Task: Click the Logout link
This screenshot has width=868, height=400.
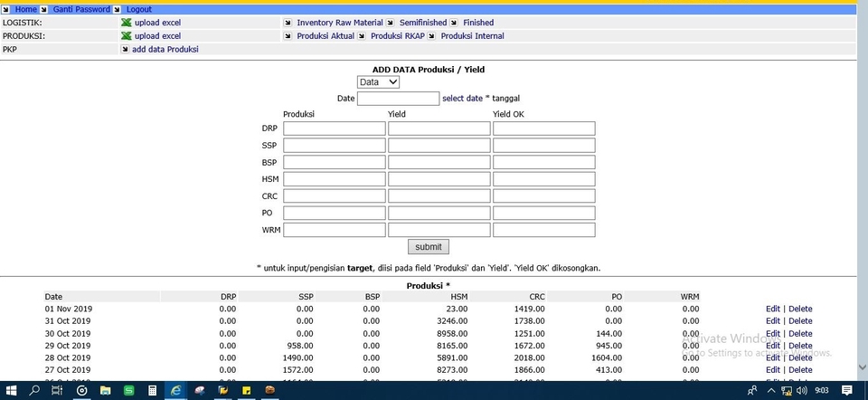Action: (x=139, y=9)
